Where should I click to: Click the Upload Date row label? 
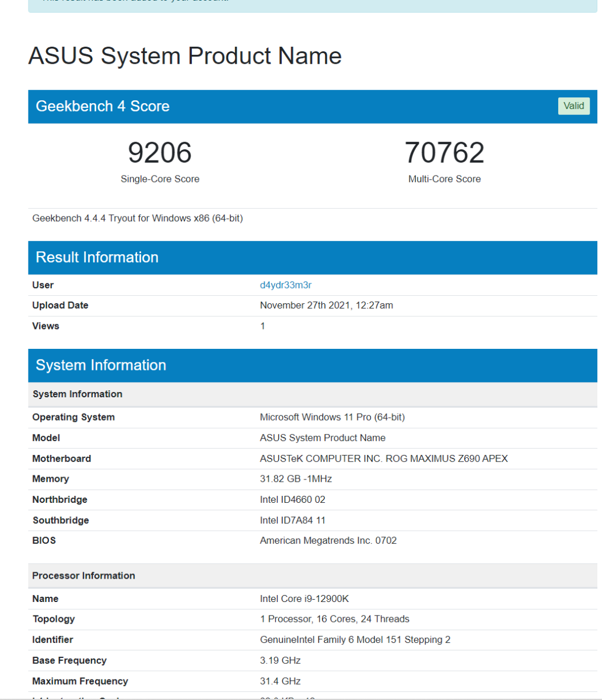[61, 306]
